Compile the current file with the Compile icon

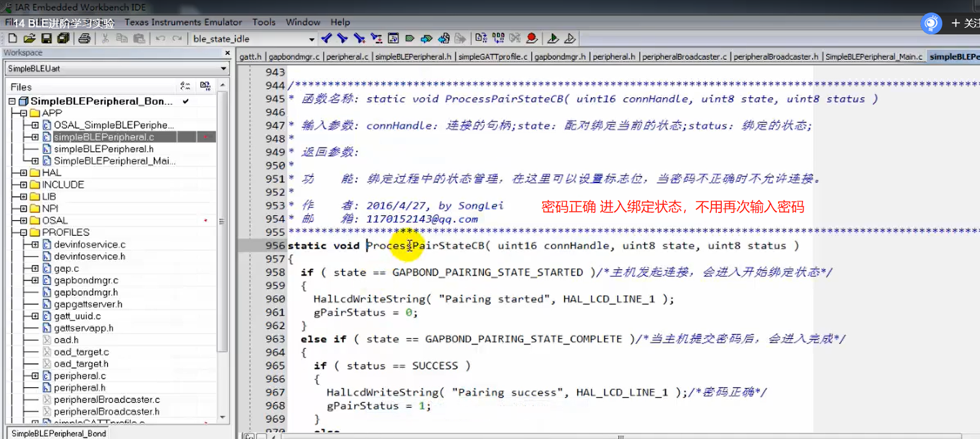click(x=480, y=38)
